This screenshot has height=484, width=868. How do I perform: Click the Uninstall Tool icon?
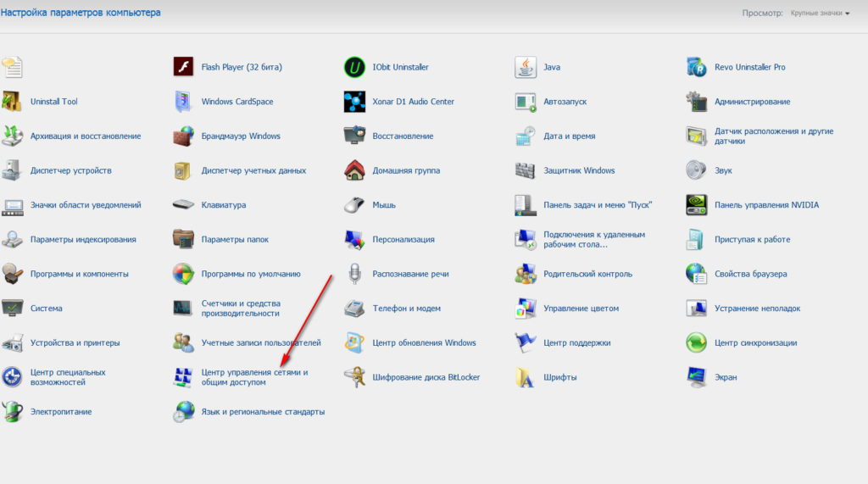pyautogui.click(x=12, y=102)
